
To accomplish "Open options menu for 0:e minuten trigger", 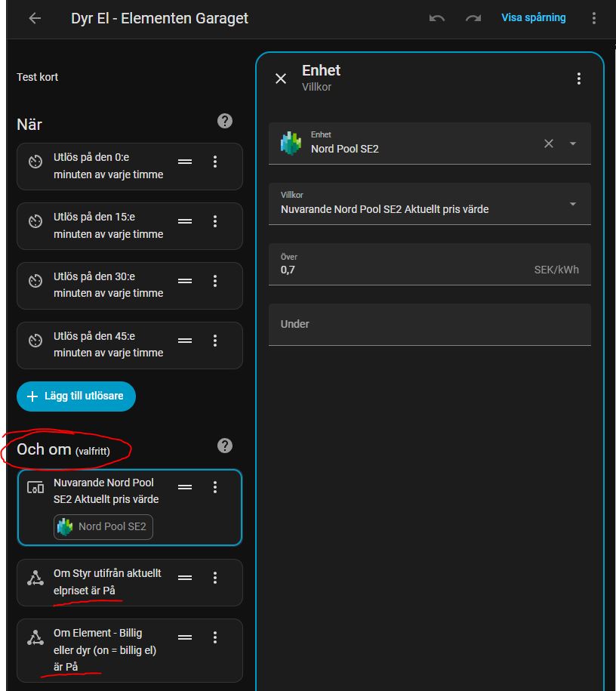I will 215,162.
